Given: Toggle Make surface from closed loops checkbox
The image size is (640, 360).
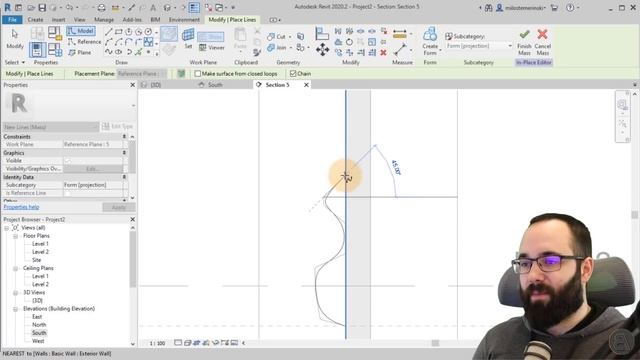Looking at the screenshot, I should pyautogui.click(x=198, y=74).
